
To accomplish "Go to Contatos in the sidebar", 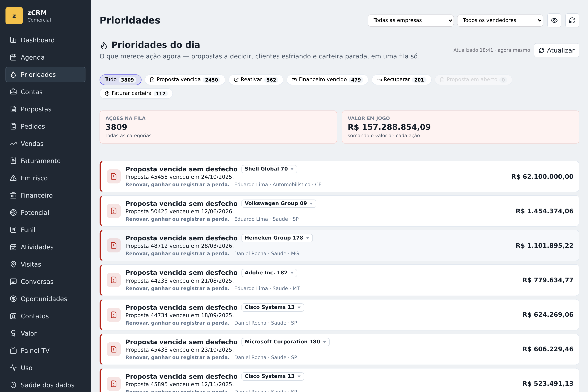I will point(45,316).
